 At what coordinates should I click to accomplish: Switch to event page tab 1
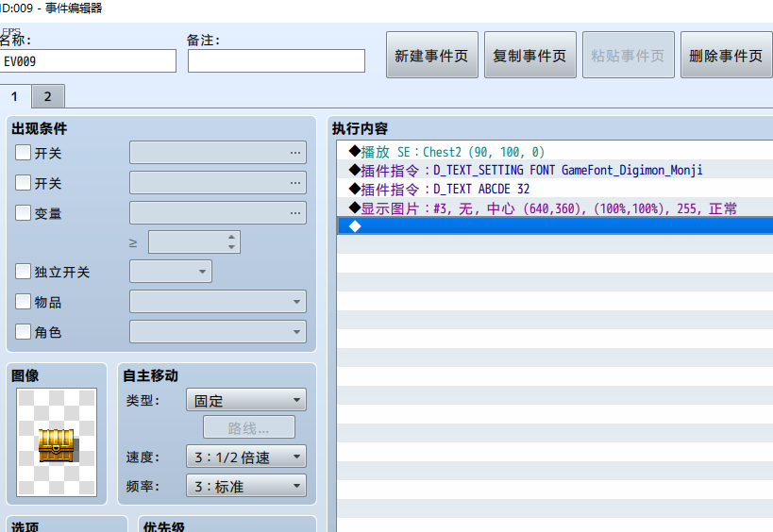tap(15, 96)
